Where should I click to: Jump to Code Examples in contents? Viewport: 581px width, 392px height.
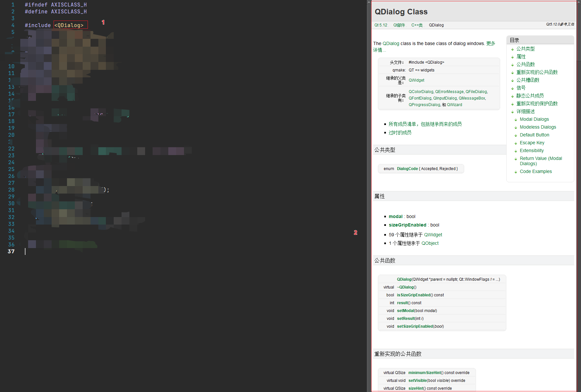[536, 171]
